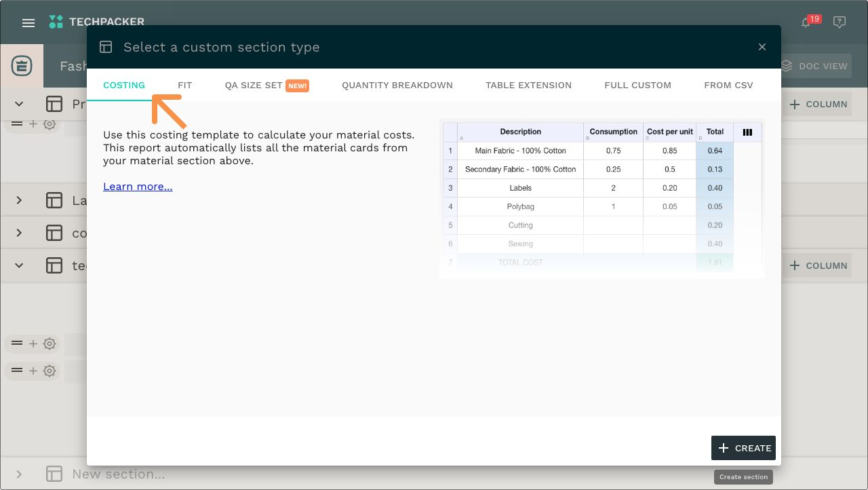The width and height of the screenshot is (868, 490).
Task: Click columns icon in preview table header
Action: tap(747, 132)
